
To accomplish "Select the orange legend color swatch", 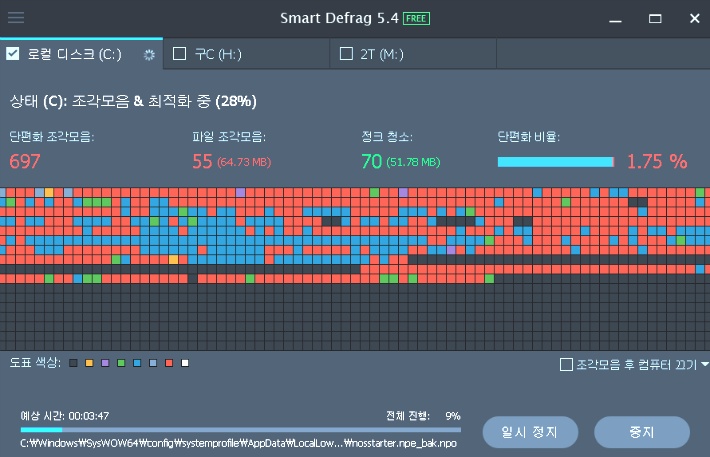I will pos(89,363).
